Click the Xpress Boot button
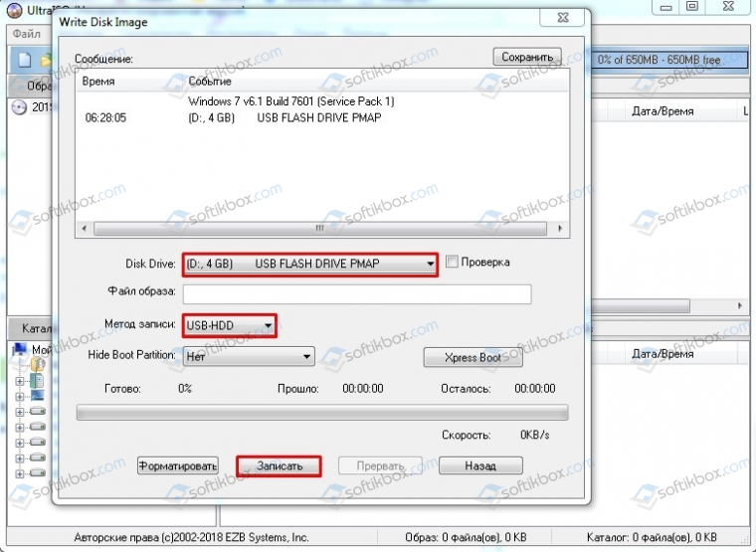This screenshot has width=756, height=552. click(x=472, y=357)
